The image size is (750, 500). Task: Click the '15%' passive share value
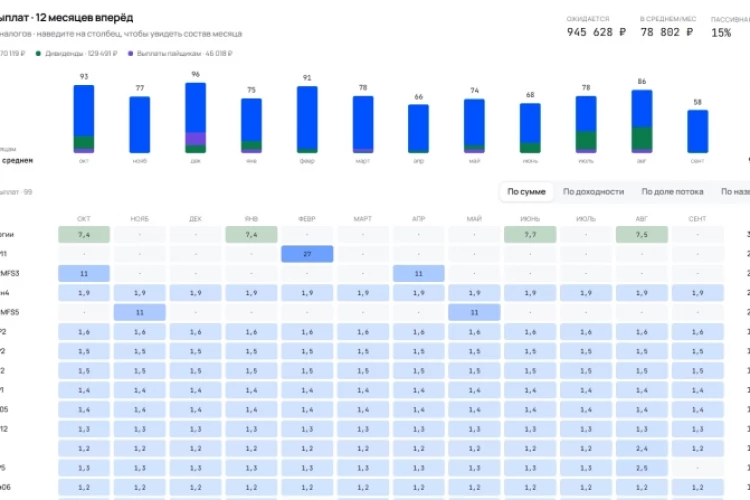point(721,33)
